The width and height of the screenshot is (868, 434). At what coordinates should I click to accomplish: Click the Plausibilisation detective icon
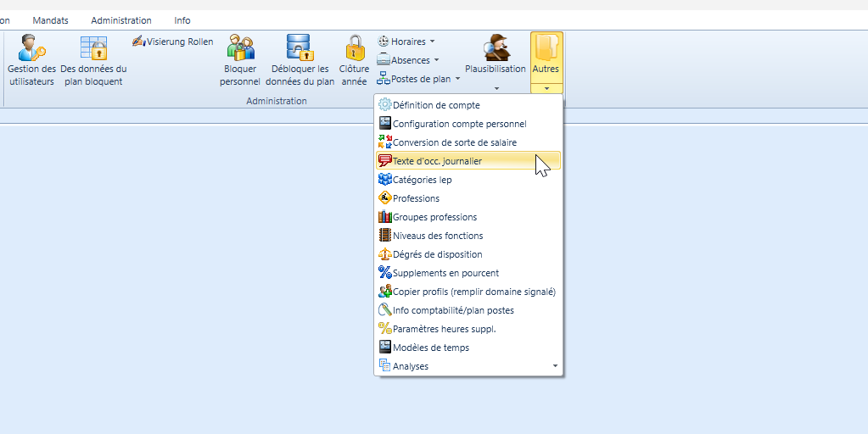496,49
